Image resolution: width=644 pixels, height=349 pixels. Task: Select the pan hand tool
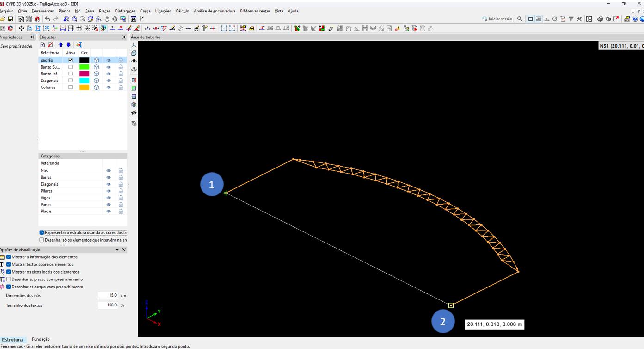click(x=107, y=19)
